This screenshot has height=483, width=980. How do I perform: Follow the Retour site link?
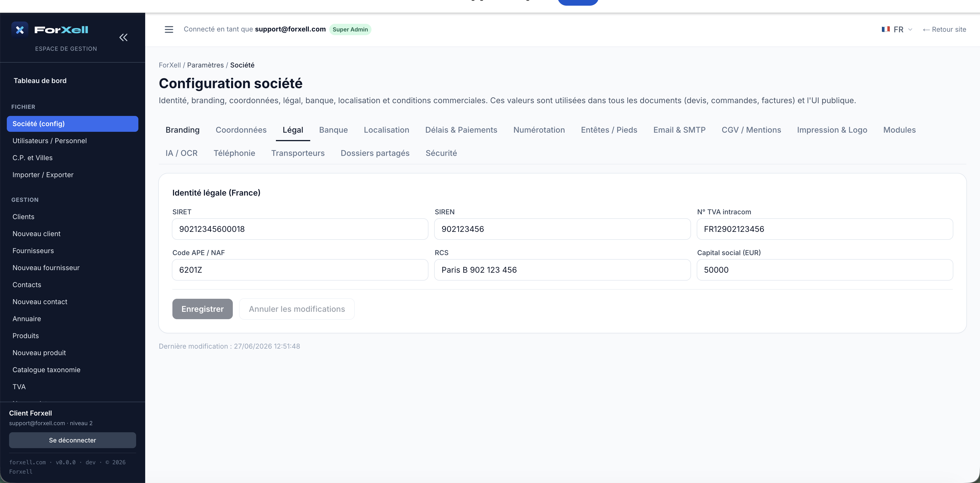pos(944,29)
